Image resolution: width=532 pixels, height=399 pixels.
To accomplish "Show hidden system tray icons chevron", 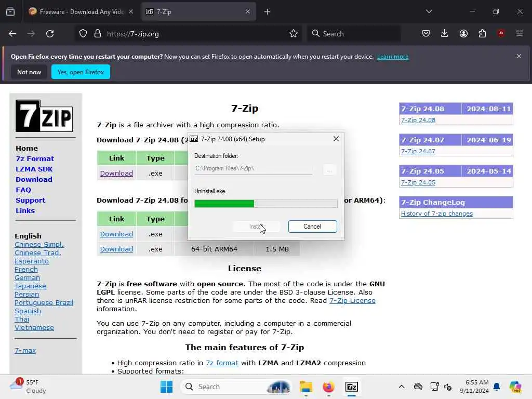I will coord(402,387).
